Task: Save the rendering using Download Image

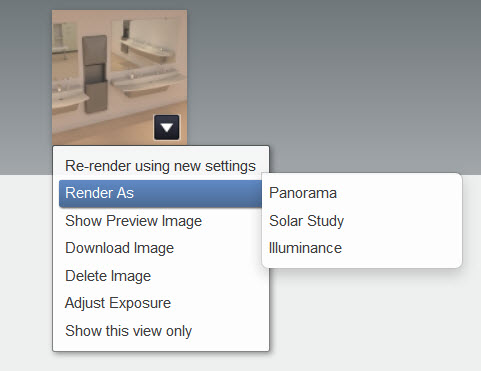Action: [160, 248]
